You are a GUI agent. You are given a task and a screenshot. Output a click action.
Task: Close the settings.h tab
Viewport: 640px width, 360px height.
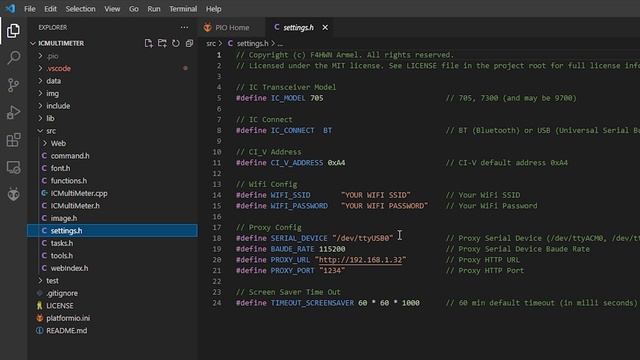(325, 27)
